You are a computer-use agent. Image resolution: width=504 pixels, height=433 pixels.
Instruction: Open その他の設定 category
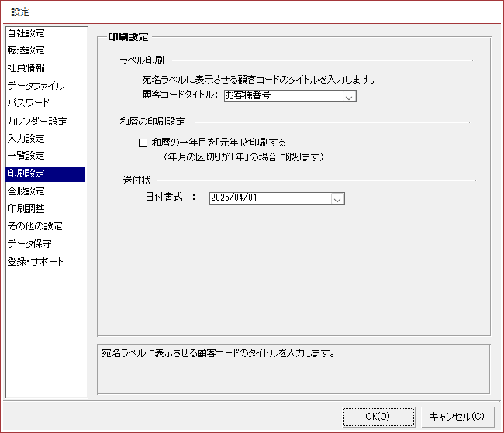coord(35,226)
